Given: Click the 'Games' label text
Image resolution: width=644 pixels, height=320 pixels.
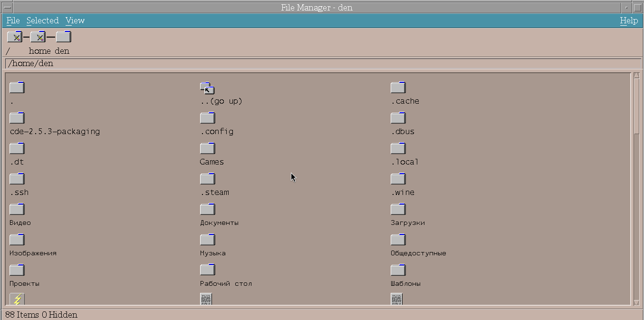Looking at the screenshot, I should 212,162.
